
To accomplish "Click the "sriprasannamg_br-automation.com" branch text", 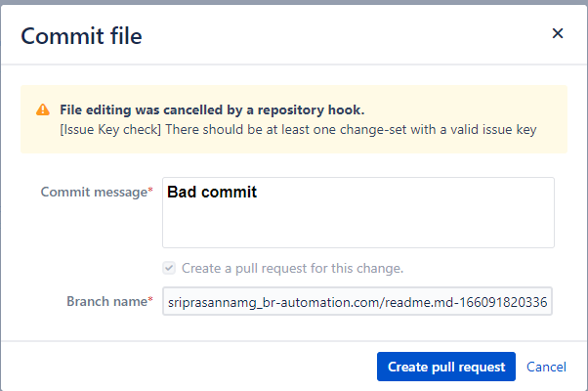I will tap(264, 303).
